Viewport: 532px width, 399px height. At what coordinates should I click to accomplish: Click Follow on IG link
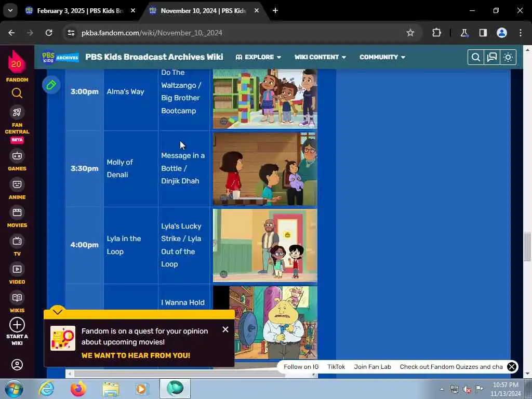tap(301, 367)
